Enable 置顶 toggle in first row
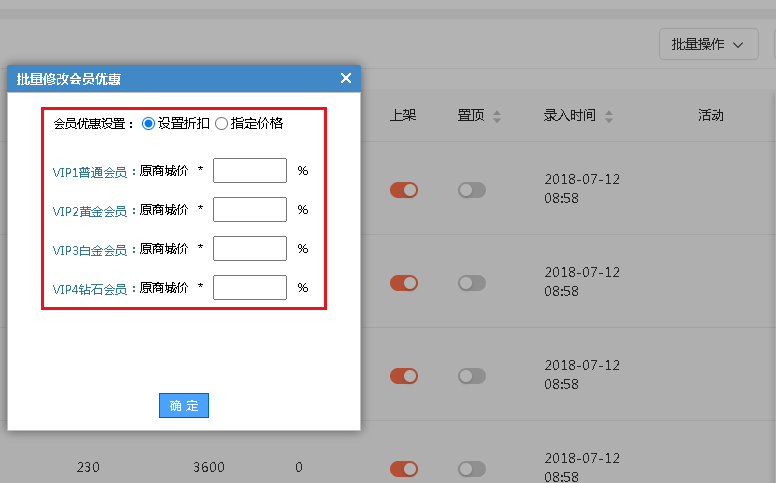Viewport: 776px width, 483px height. (472, 190)
